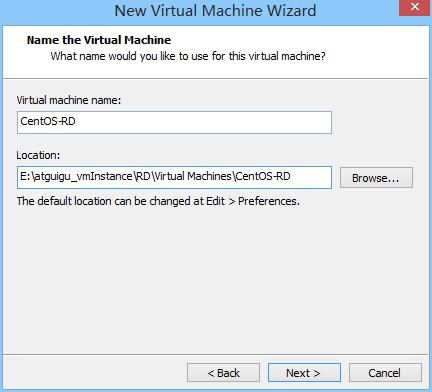Open the Browse... folder picker
Viewport: 432px width, 392px height.
coord(376,178)
